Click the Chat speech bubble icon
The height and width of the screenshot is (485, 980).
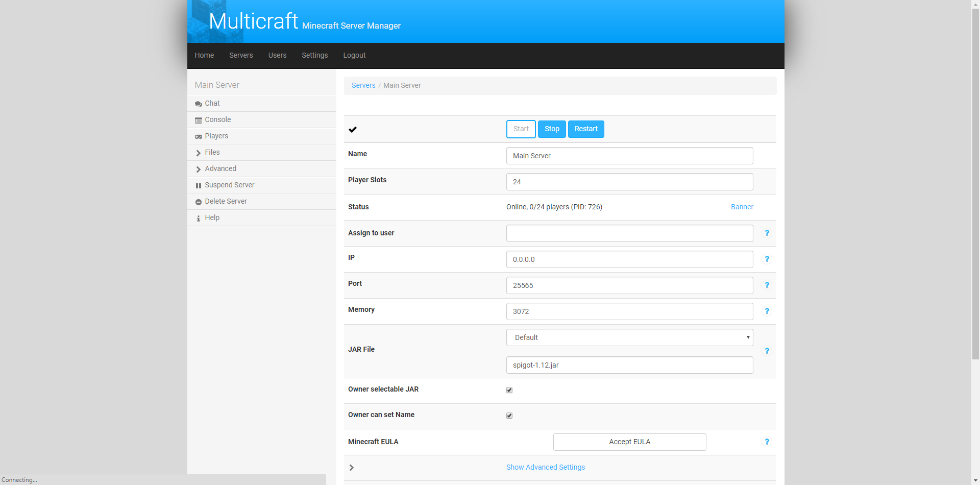(198, 104)
